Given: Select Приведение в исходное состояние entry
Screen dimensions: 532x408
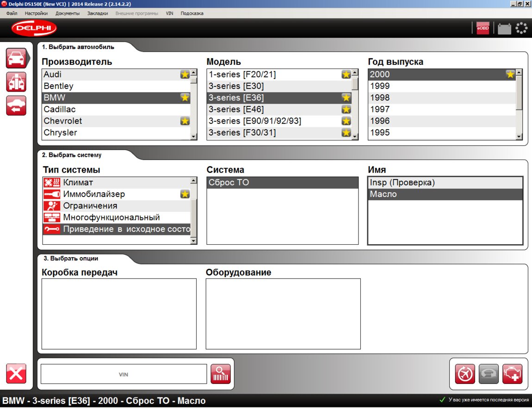Looking at the screenshot, I should 117,229.
